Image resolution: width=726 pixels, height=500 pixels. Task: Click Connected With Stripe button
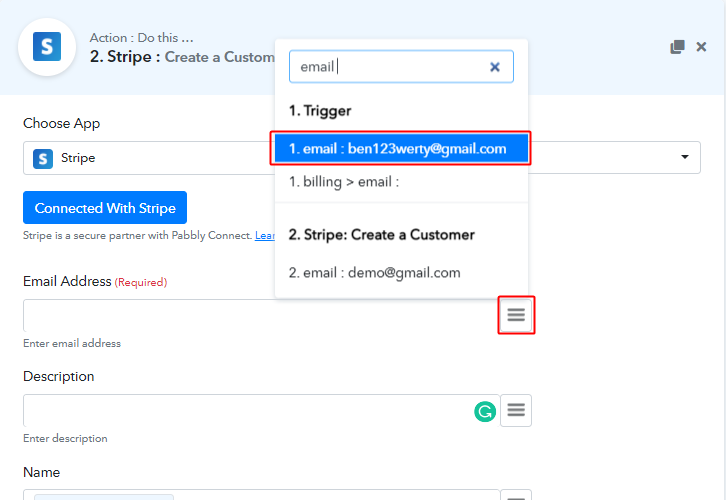coord(105,208)
